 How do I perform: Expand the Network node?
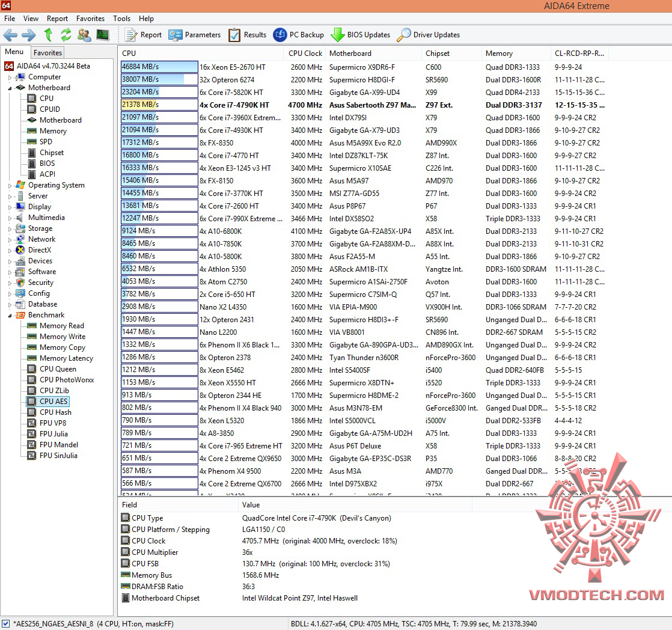click(x=10, y=240)
